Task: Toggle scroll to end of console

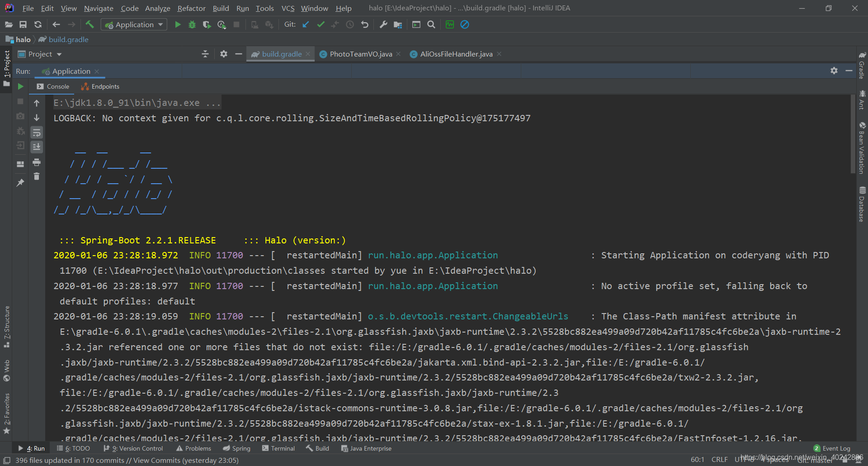Action: 37,147
